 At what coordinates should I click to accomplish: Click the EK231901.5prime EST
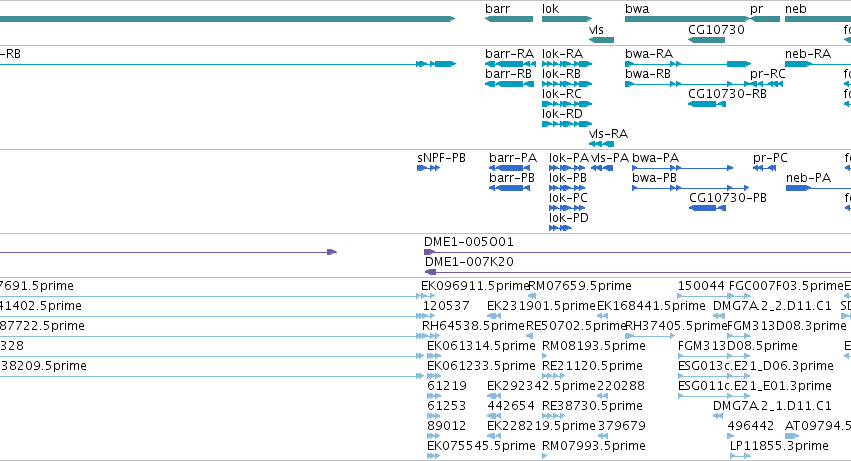pyautogui.click(x=494, y=316)
